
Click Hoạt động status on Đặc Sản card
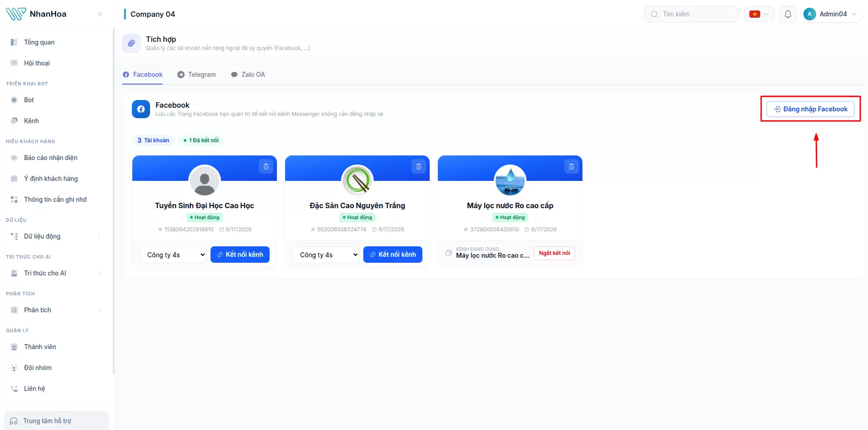(x=357, y=218)
